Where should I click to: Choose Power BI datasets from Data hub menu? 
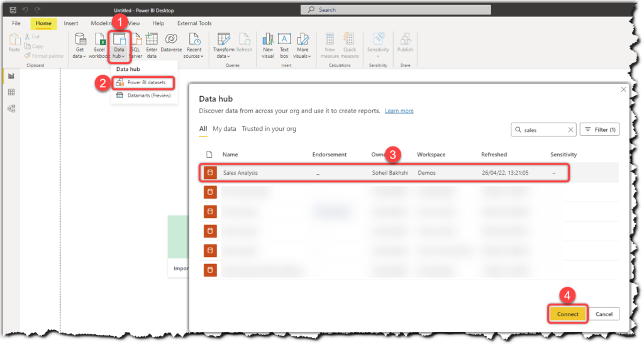click(x=143, y=82)
